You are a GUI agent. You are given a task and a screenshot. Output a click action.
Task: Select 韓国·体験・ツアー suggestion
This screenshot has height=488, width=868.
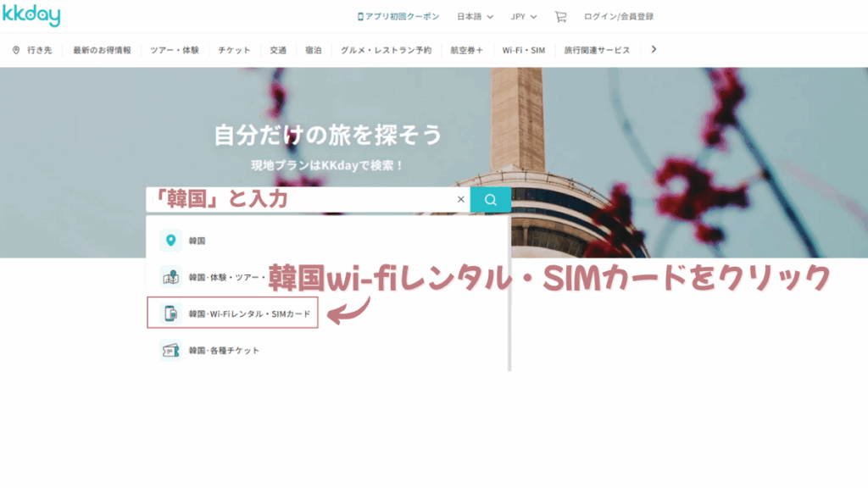(x=326, y=277)
